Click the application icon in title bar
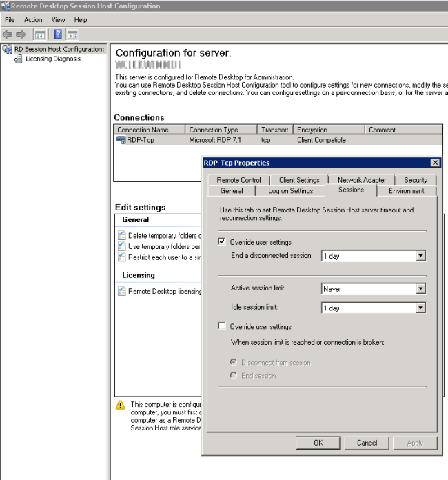 pos(6,6)
